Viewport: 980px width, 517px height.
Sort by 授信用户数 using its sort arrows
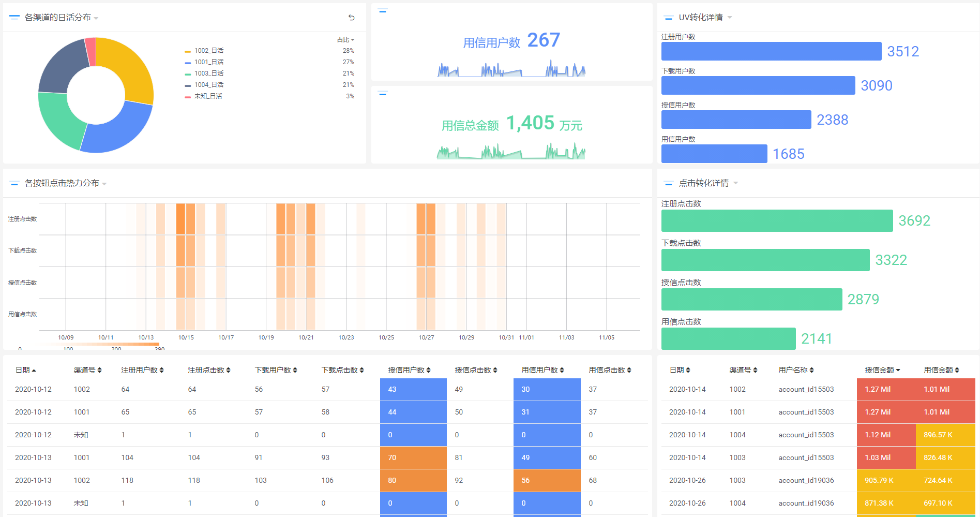(429, 371)
